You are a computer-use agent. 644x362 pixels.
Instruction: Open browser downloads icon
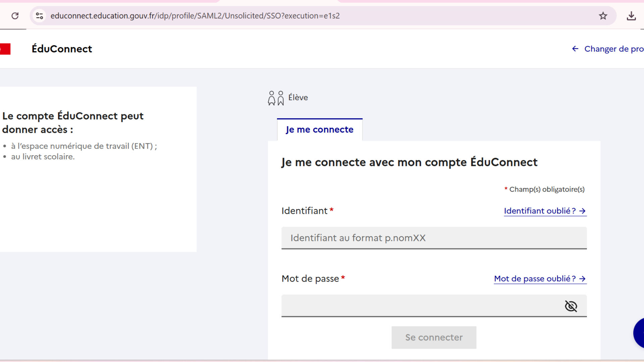[x=631, y=16]
